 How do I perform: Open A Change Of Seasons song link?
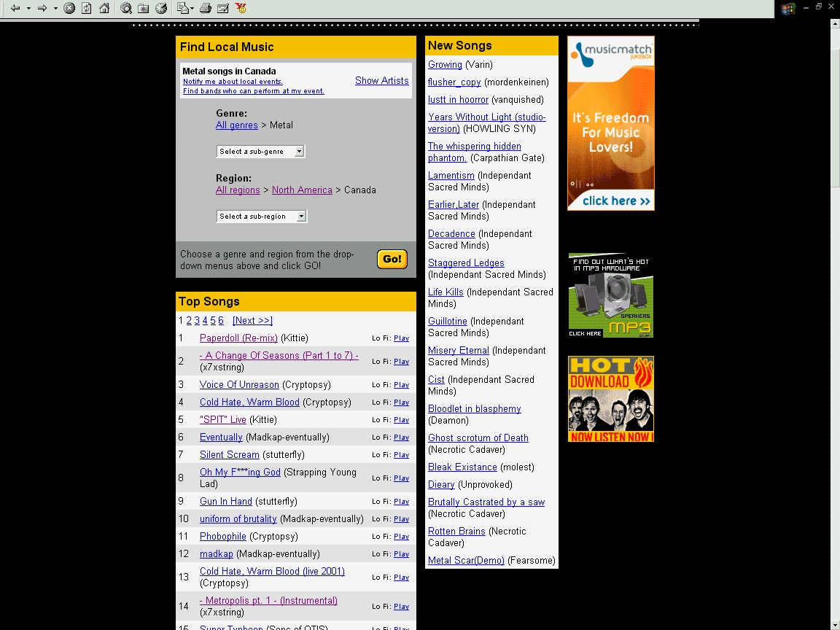click(279, 355)
